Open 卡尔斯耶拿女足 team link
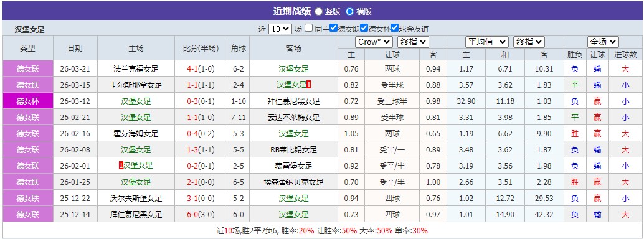 point(136,85)
